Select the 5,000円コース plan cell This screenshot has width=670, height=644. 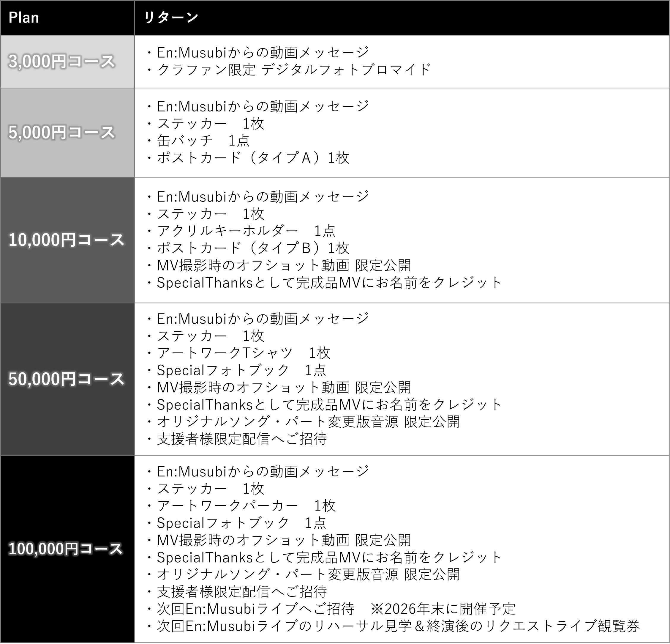[62, 132]
